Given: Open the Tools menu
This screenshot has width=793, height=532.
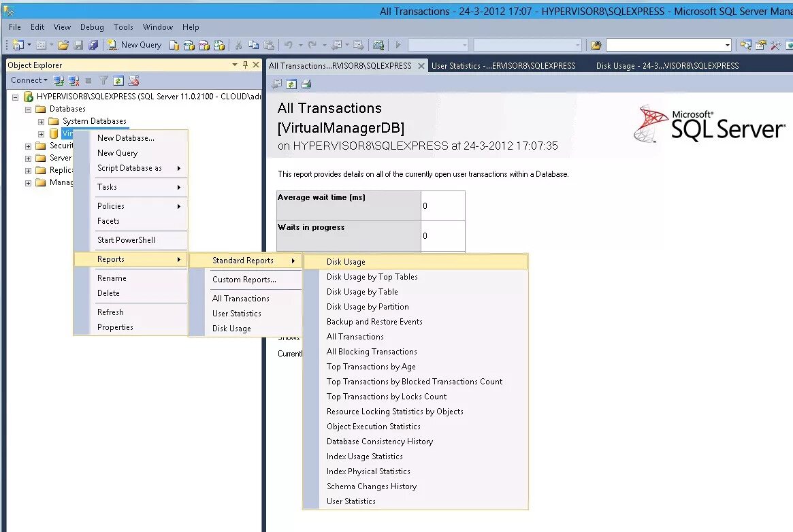Looking at the screenshot, I should click(123, 27).
